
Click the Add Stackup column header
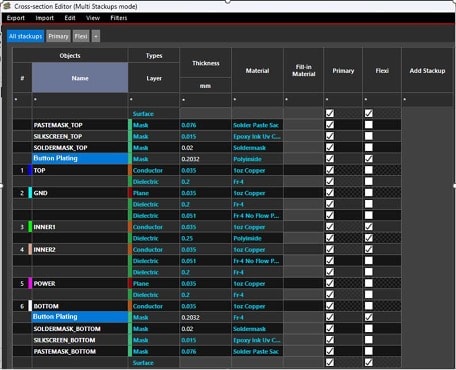tap(427, 71)
